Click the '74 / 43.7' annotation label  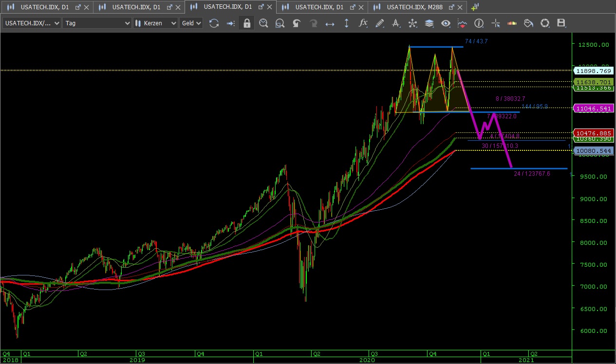coord(476,41)
